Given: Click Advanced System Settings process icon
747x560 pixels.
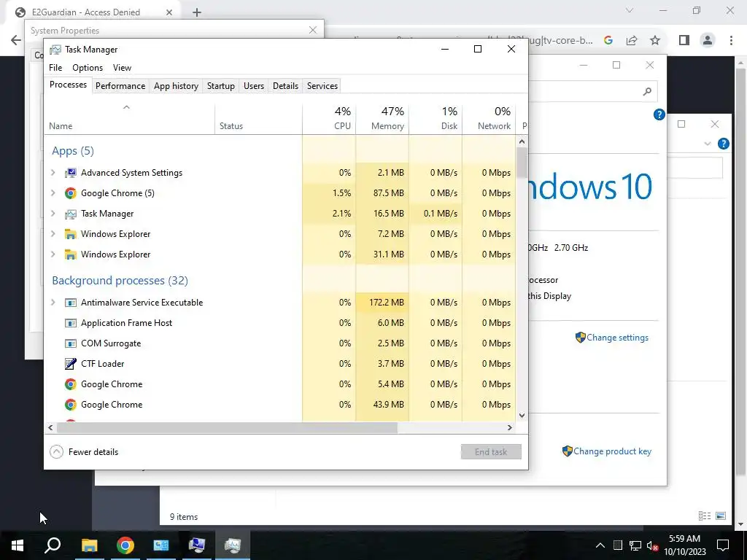Looking at the screenshot, I should click(x=71, y=173).
